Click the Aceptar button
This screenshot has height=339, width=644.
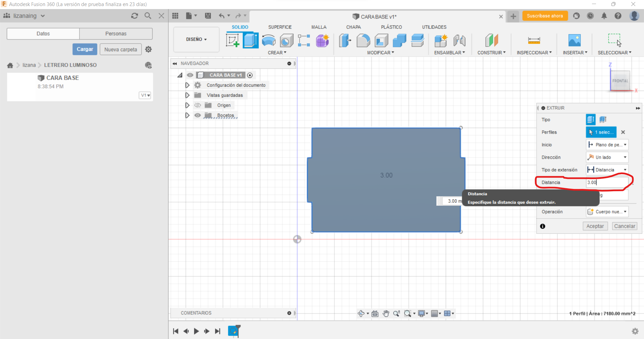pos(595,226)
